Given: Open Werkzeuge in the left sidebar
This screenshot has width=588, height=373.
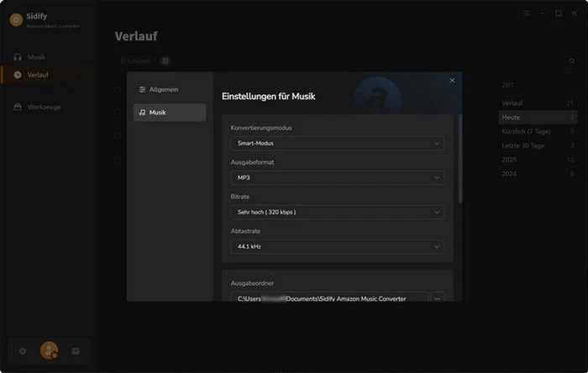Looking at the screenshot, I should 49,107.
